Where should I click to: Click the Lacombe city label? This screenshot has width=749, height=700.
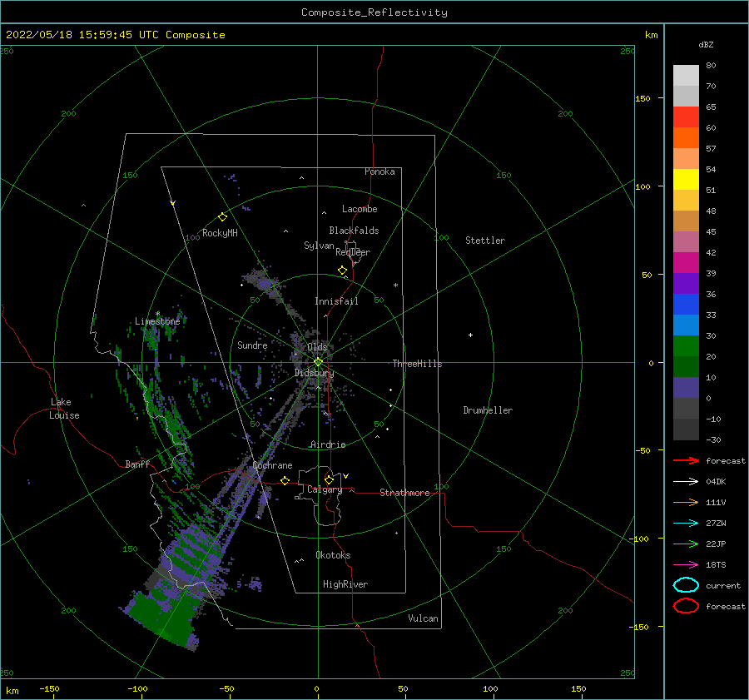pos(360,209)
